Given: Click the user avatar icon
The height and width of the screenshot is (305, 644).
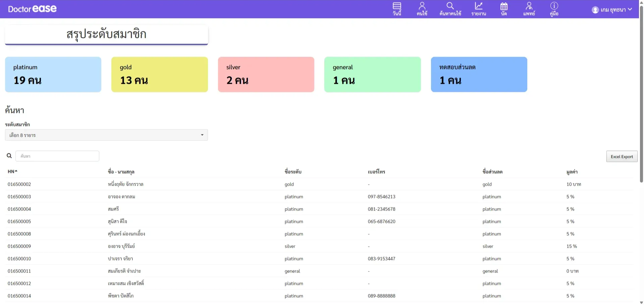Looking at the screenshot, I should pos(595,10).
